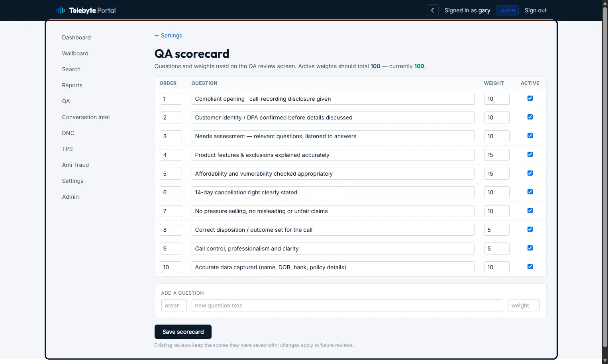Go to Wallboard page
Screen dimensions: 608x364
[x=75, y=53]
